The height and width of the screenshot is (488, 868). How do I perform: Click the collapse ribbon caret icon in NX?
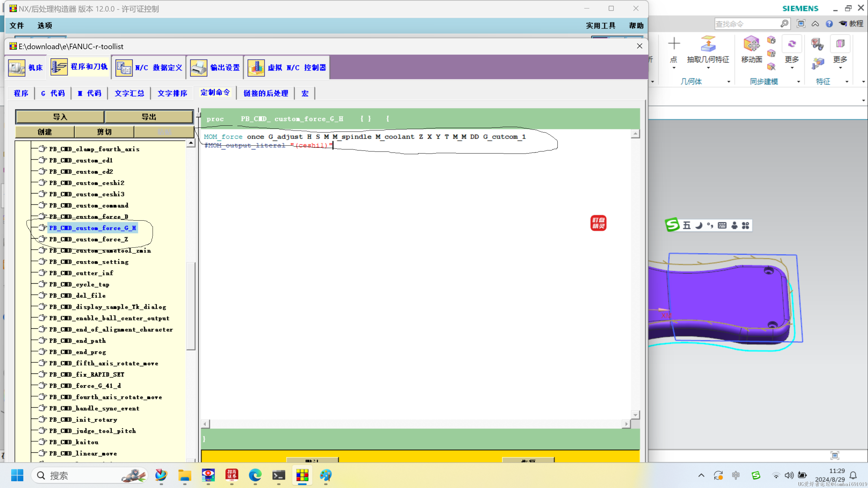pyautogui.click(x=815, y=24)
